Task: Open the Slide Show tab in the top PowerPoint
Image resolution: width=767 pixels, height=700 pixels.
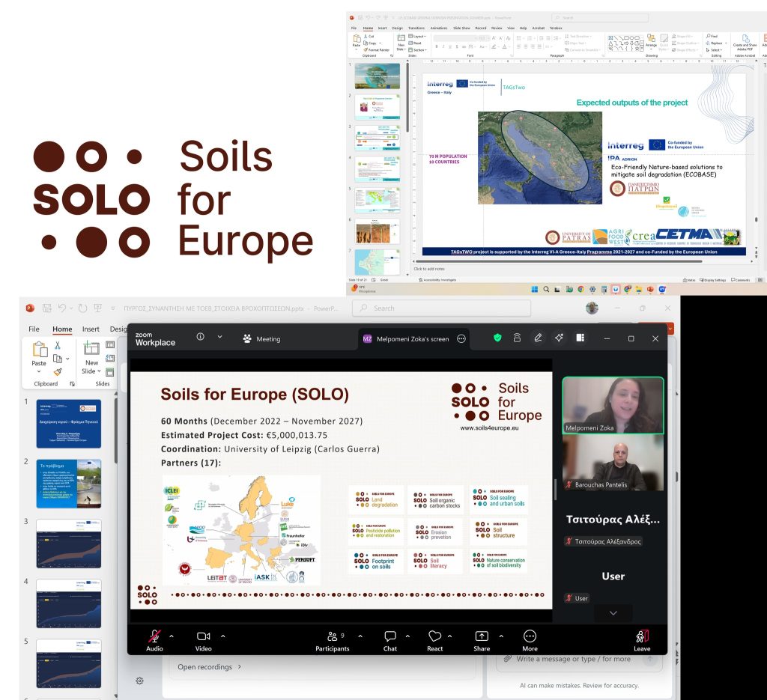Action: tap(461, 28)
